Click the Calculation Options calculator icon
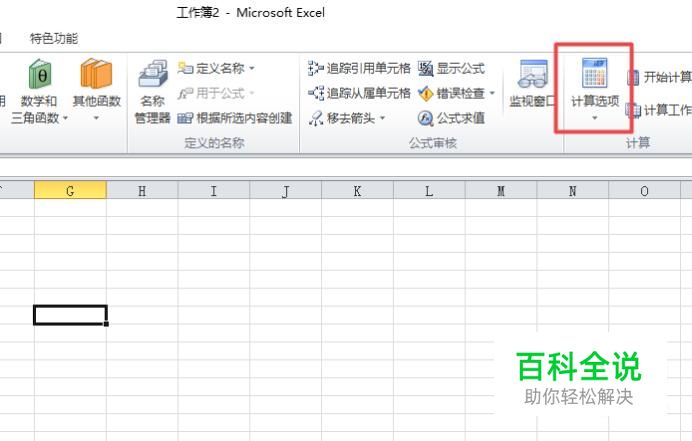The image size is (692, 441). (x=594, y=73)
